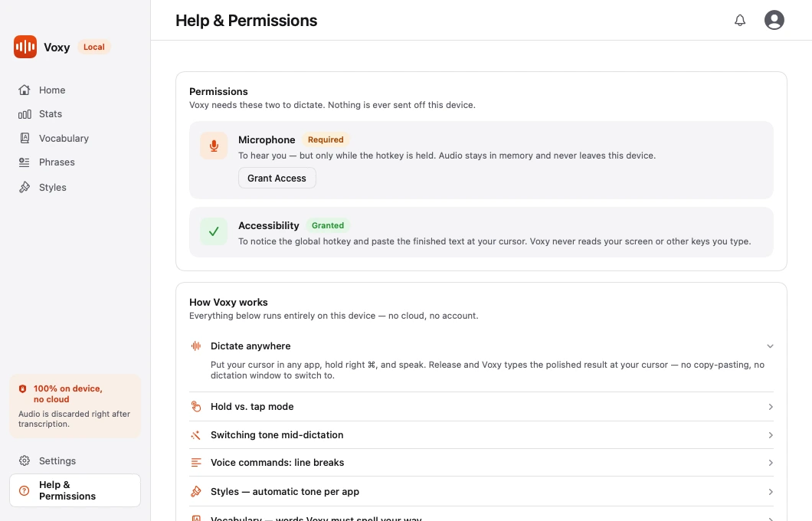Click the Dictate anywhere heading
The width and height of the screenshot is (812, 521).
[x=250, y=346]
